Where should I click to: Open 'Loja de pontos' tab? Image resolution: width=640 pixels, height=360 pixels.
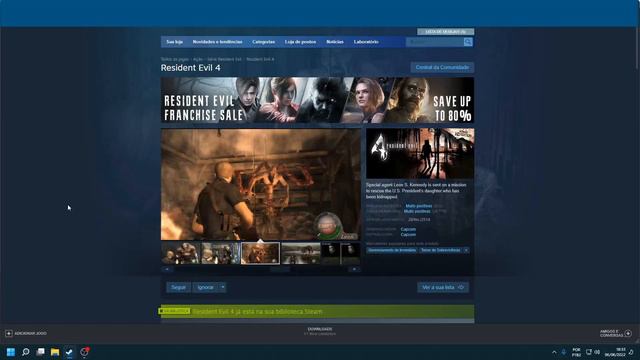point(300,42)
